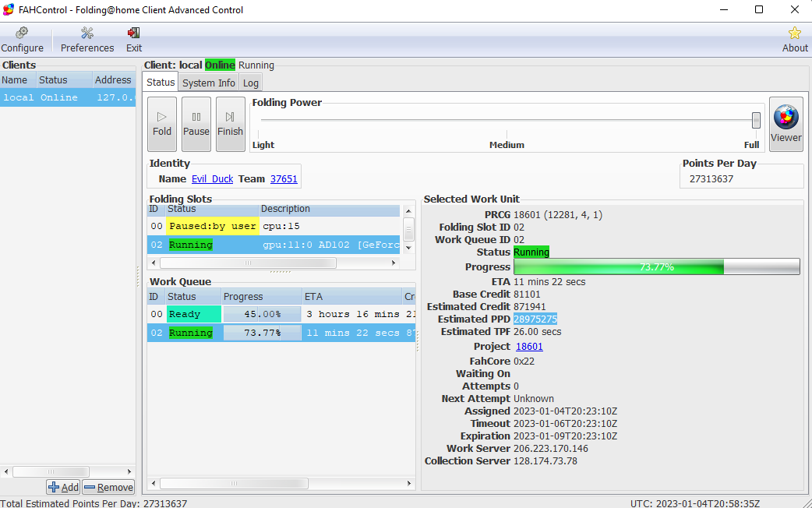The image size is (812, 508).
Task: Click Folding Slots scroll up arrow
Action: [x=408, y=211]
